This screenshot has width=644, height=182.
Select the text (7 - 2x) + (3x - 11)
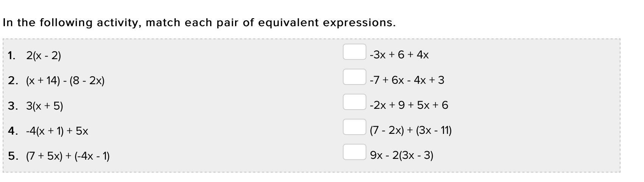coord(411,130)
